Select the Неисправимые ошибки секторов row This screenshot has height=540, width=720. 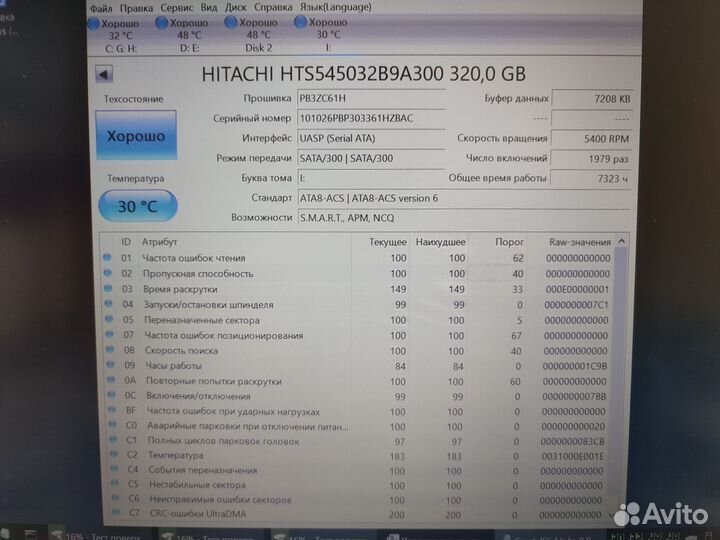357,500
